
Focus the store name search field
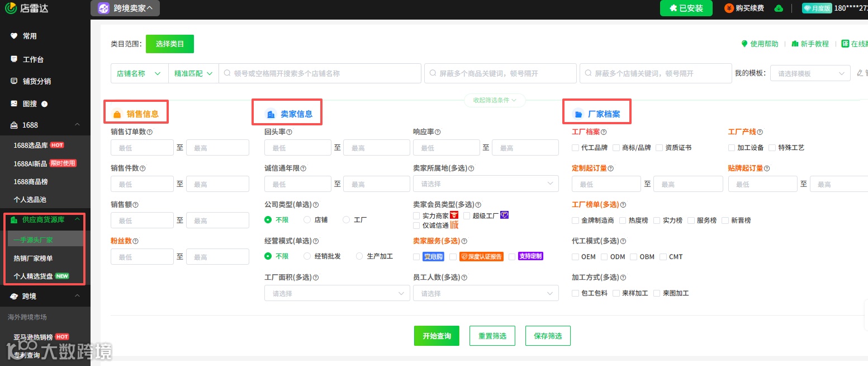click(x=320, y=73)
